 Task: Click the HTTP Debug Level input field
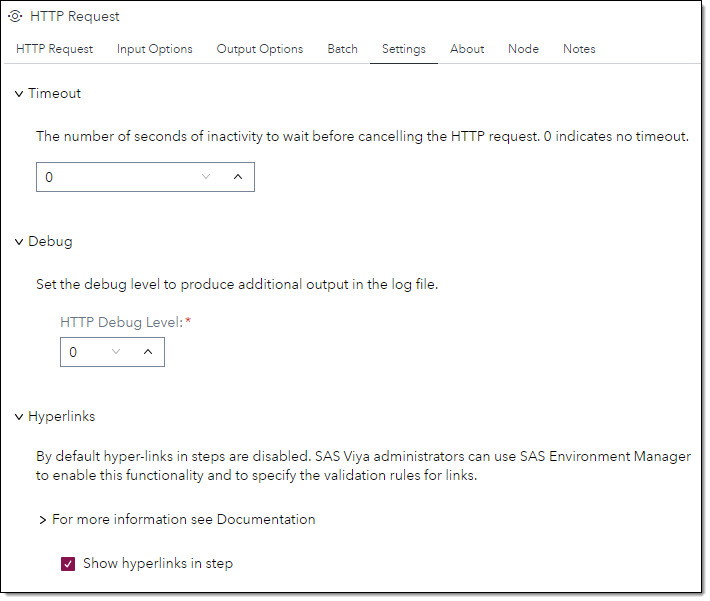tap(84, 352)
